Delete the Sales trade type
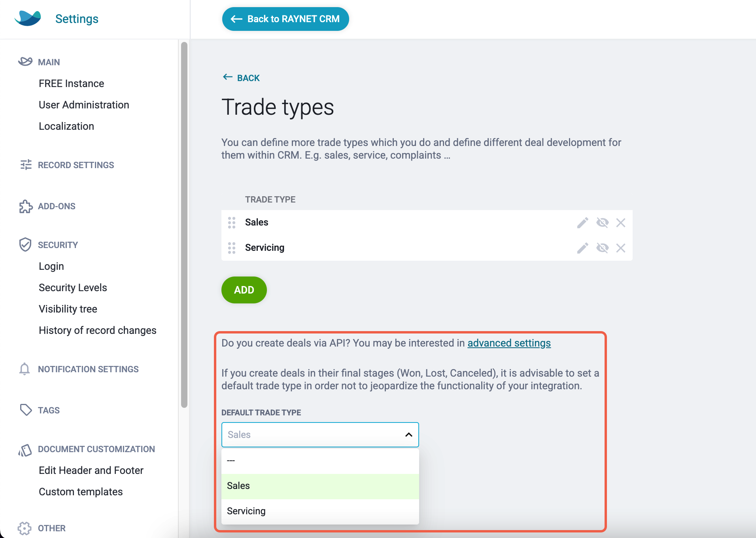 621,223
